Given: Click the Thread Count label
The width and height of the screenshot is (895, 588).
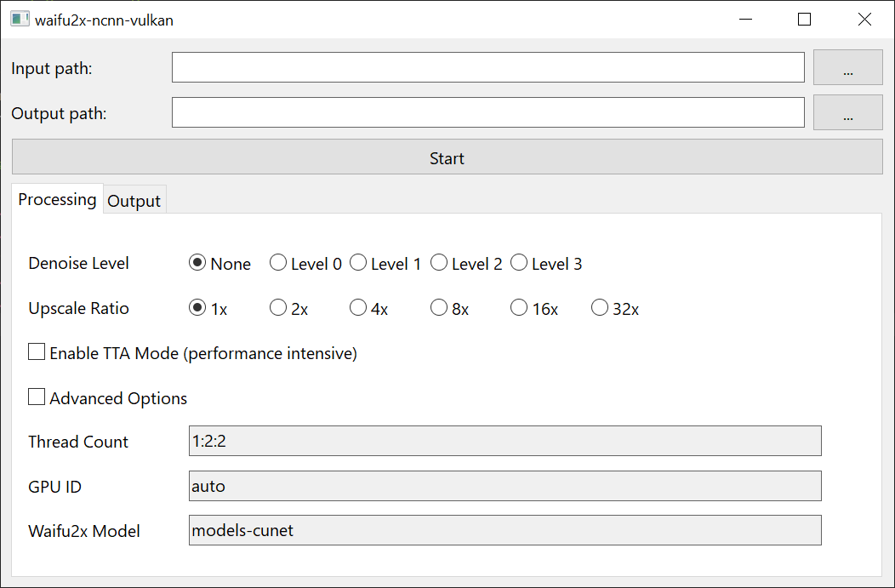Looking at the screenshot, I should coord(78,442).
